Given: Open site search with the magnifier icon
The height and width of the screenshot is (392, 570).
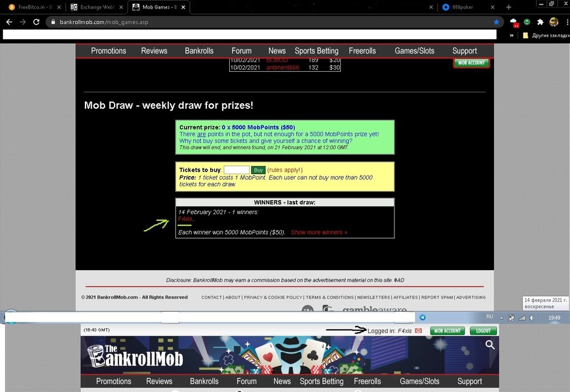Looking at the screenshot, I should pyautogui.click(x=490, y=345).
